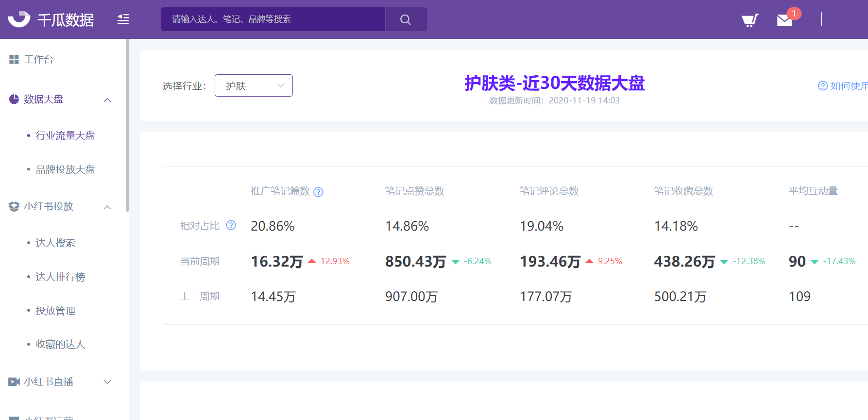Open 收藏的达人 page
The height and width of the screenshot is (420, 868).
[60, 344]
